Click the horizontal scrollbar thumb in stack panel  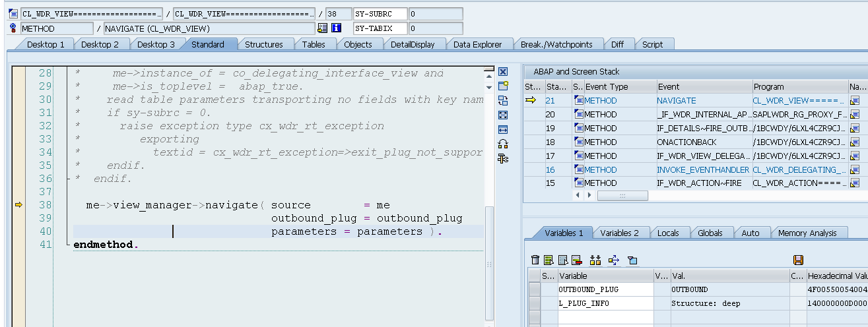click(622, 196)
